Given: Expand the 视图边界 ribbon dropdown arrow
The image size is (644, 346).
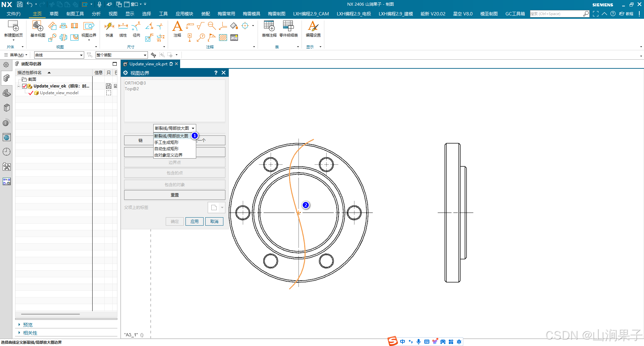Looking at the screenshot, I should 89,40.
